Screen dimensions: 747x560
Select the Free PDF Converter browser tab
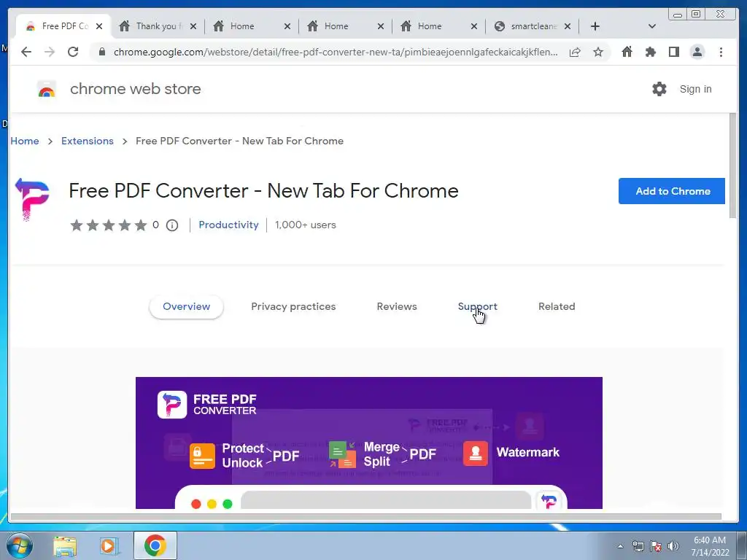click(x=63, y=26)
